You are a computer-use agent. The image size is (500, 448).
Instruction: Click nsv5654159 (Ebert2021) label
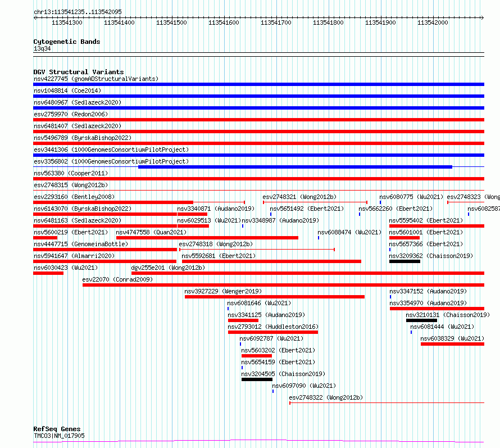(x=278, y=362)
